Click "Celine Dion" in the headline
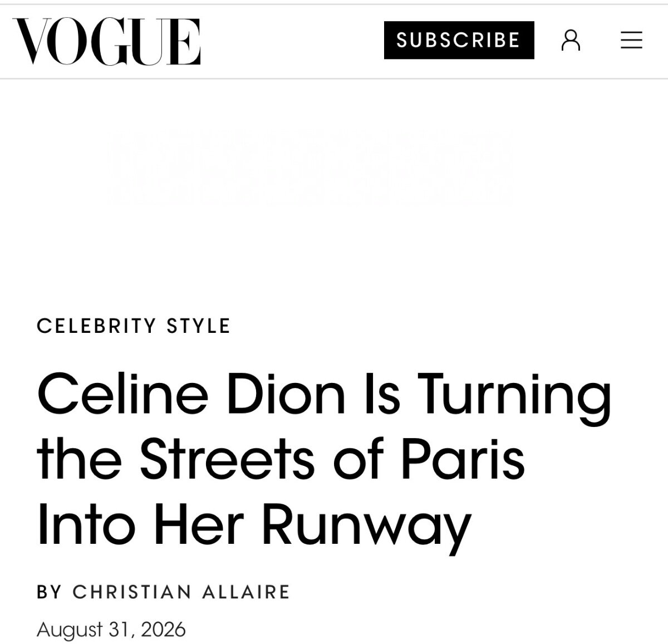 186,393
